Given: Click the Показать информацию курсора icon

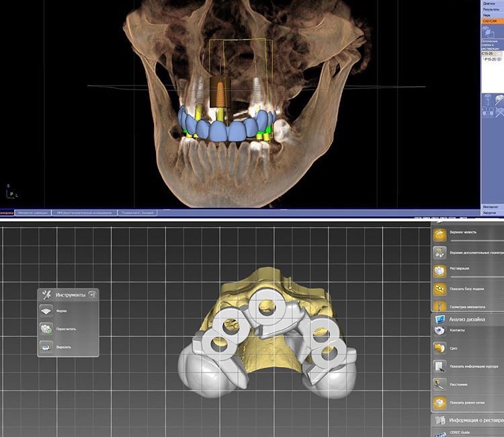Looking at the screenshot, I should (439, 366).
